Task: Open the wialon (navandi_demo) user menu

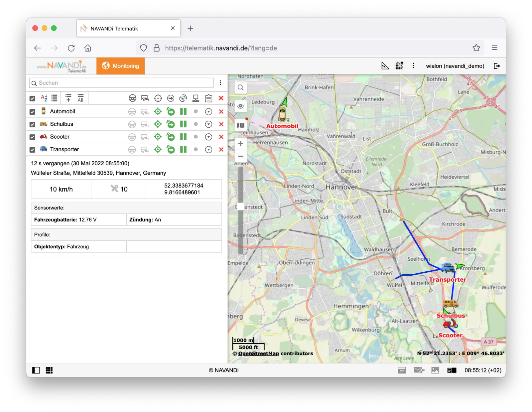Action: pyautogui.click(x=455, y=66)
